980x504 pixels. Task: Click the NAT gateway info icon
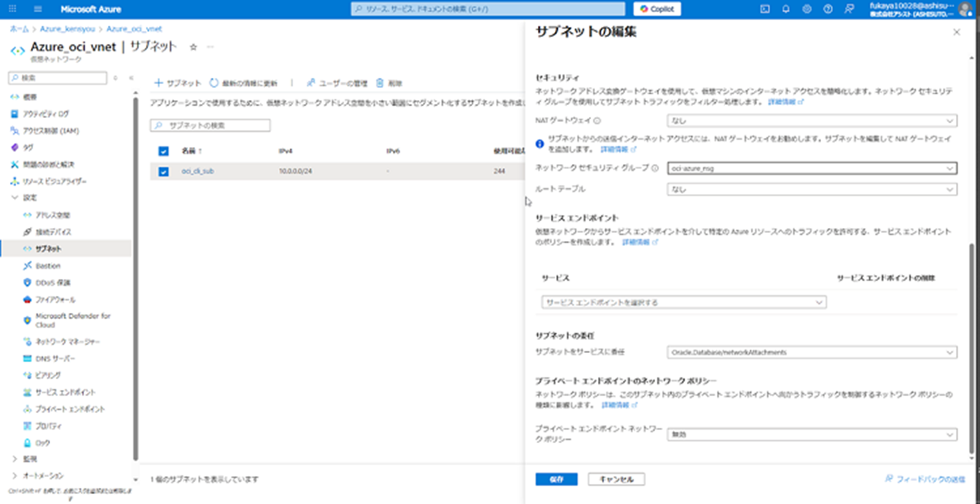(597, 121)
